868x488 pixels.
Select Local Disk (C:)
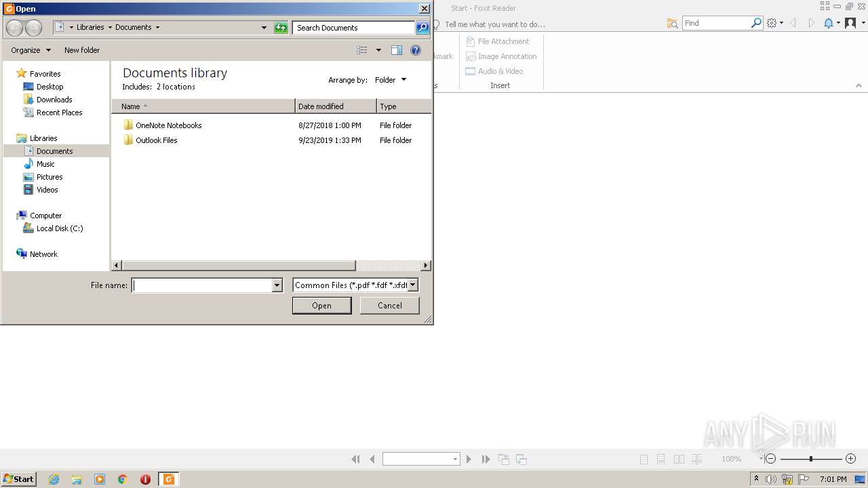pyautogui.click(x=60, y=228)
